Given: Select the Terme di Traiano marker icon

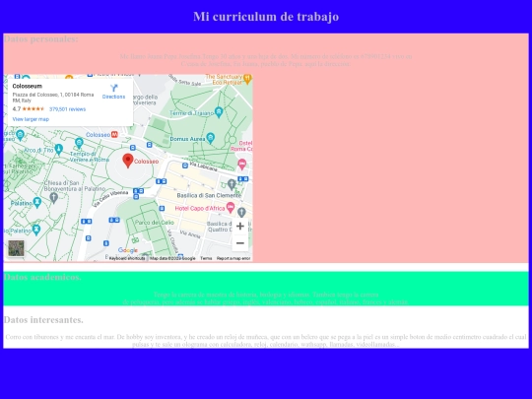Looking at the screenshot, I should pos(219,112).
